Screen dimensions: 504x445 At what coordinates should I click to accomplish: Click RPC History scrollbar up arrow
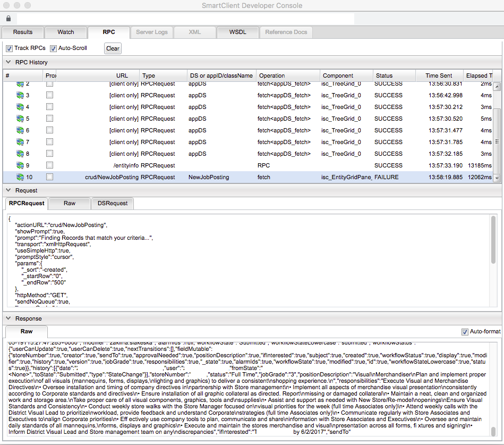[x=497, y=87]
